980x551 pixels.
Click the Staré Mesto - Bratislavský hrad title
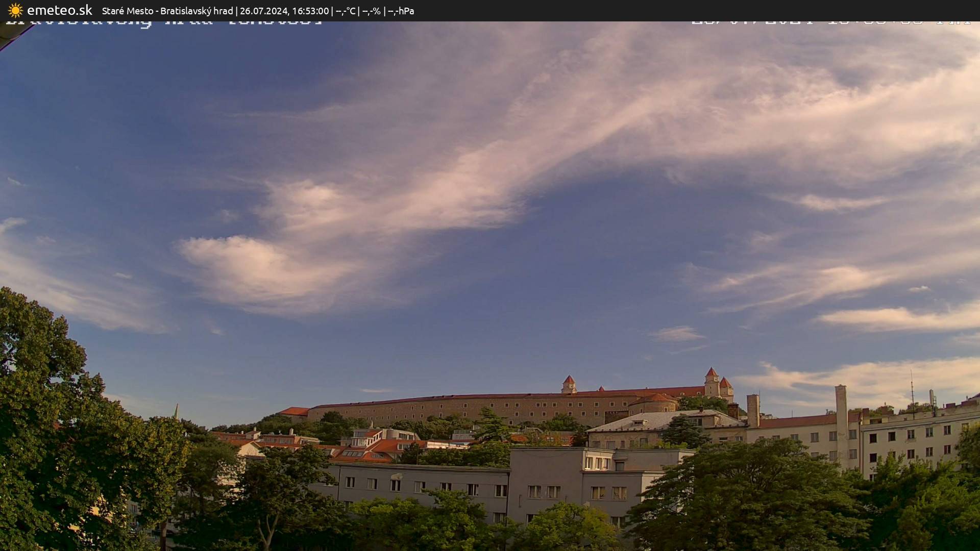pos(167,11)
